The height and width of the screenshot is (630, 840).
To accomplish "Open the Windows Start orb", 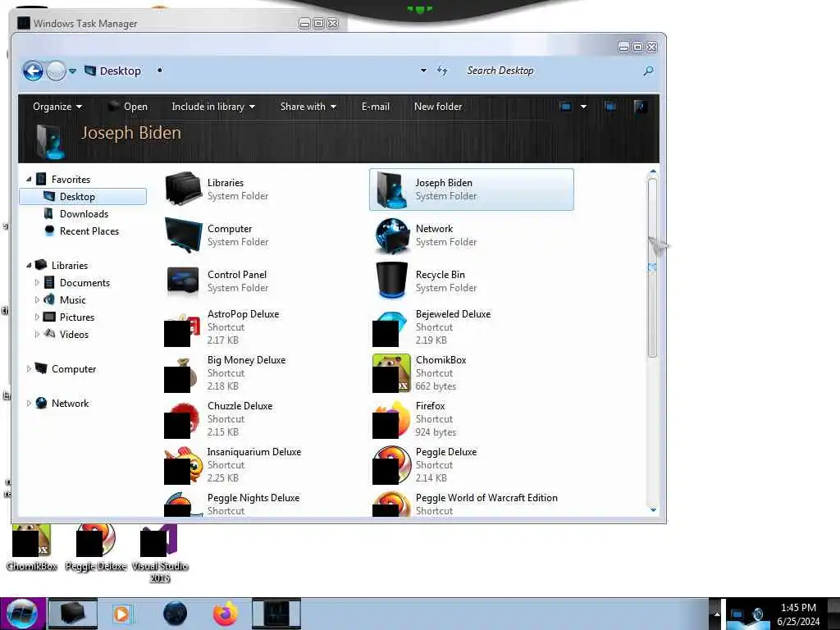I will click(22, 614).
